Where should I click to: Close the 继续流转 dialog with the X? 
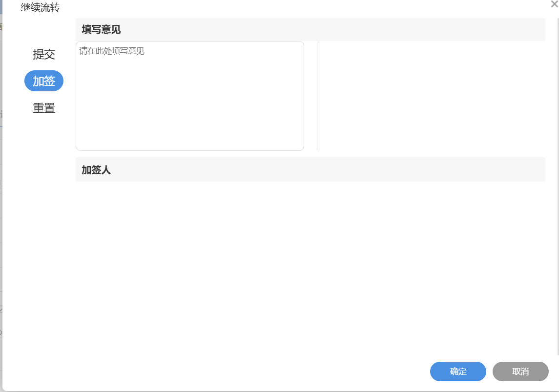(x=554, y=4)
